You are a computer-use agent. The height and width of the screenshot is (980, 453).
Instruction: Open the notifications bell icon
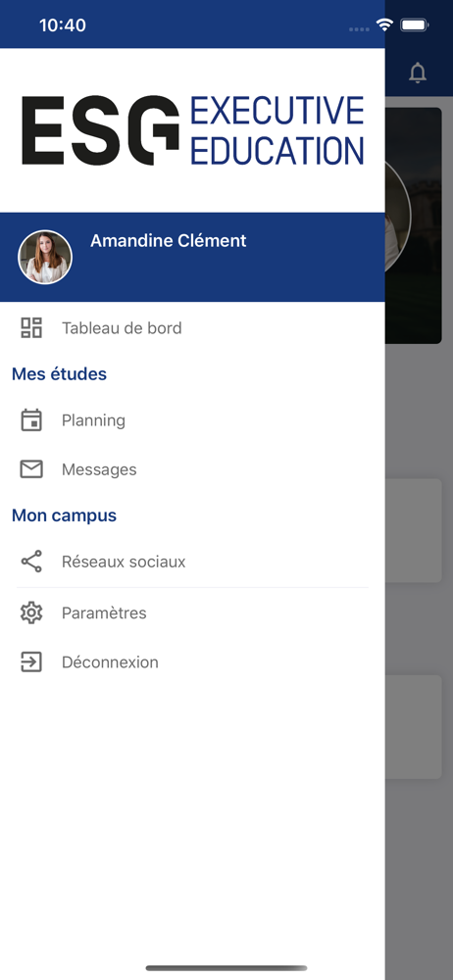coord(418,73)
